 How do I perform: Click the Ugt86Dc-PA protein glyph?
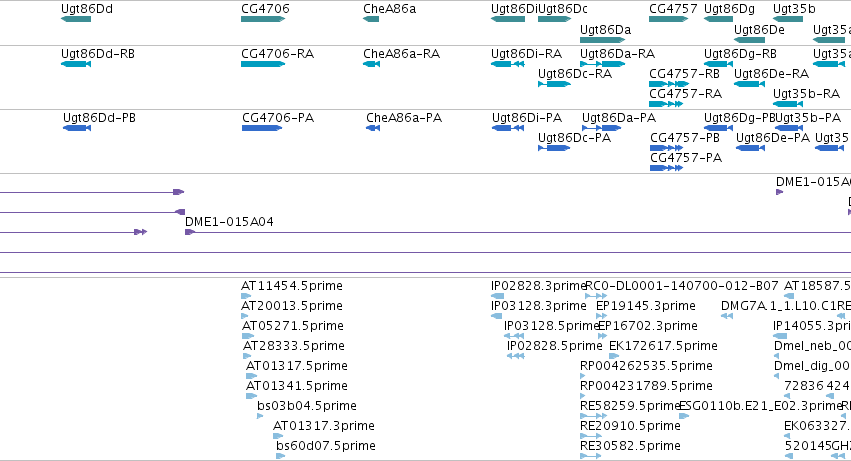point(554,148)
